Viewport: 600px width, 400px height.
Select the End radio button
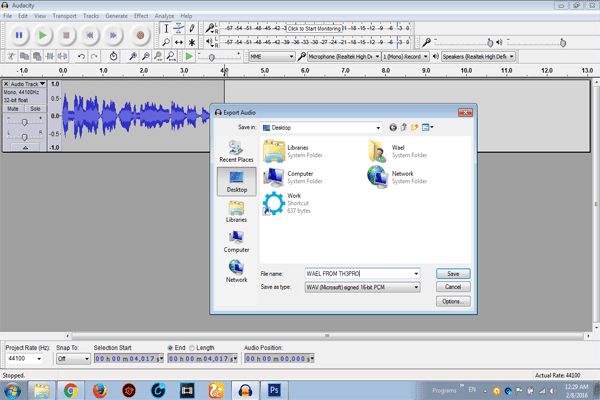[x=171, y=348]
